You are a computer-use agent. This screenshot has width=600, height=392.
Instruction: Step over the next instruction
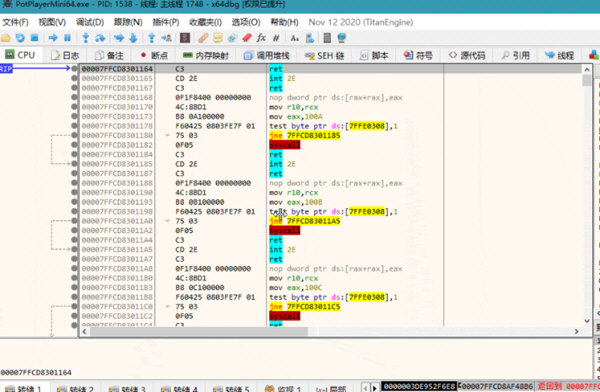(100, 38)
